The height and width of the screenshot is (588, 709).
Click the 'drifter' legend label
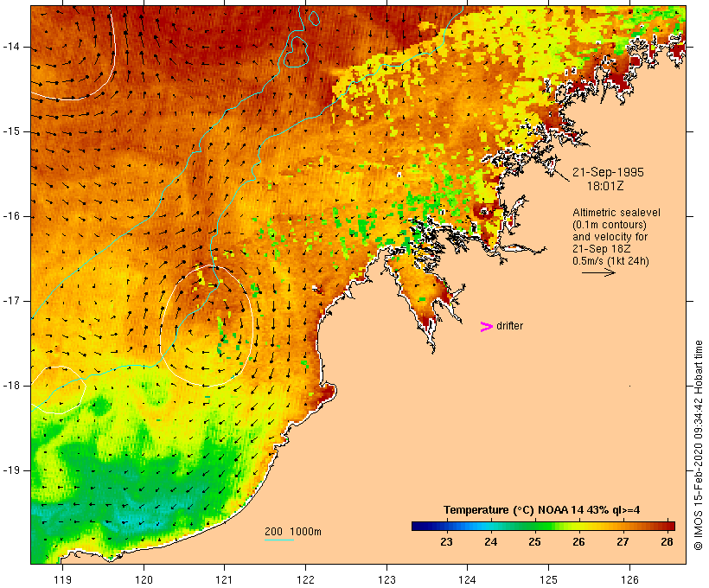[x=509, y=326]
